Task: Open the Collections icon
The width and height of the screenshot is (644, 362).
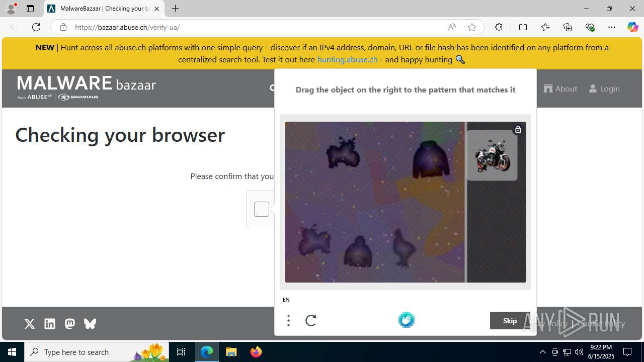Action: tap(568, 27)
